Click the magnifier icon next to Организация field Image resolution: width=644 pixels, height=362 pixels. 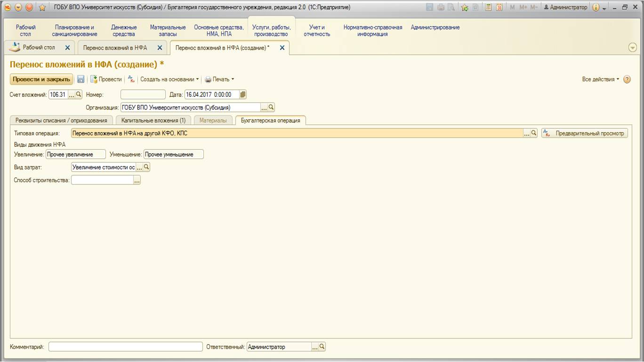[x=271, y=107]
